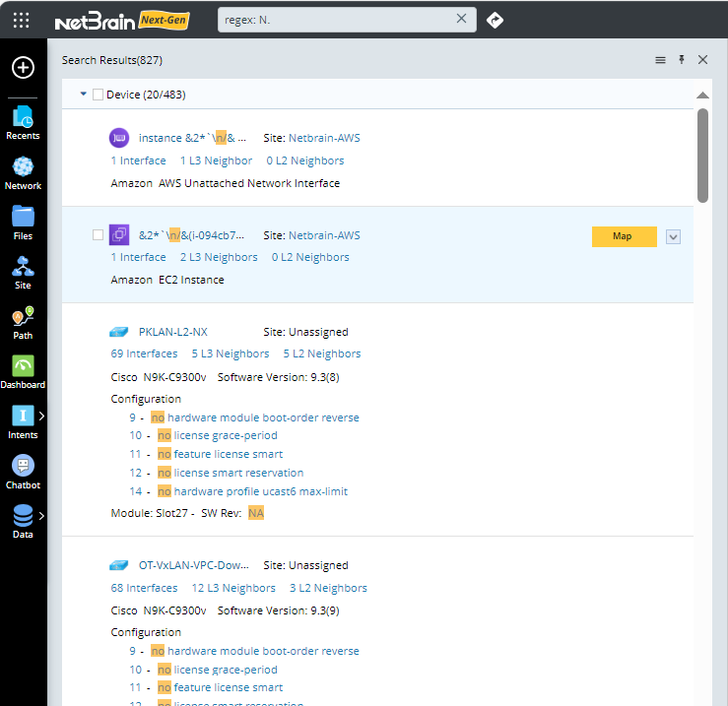
Task: Expand the Data submenu arrow
Action: 41,516
